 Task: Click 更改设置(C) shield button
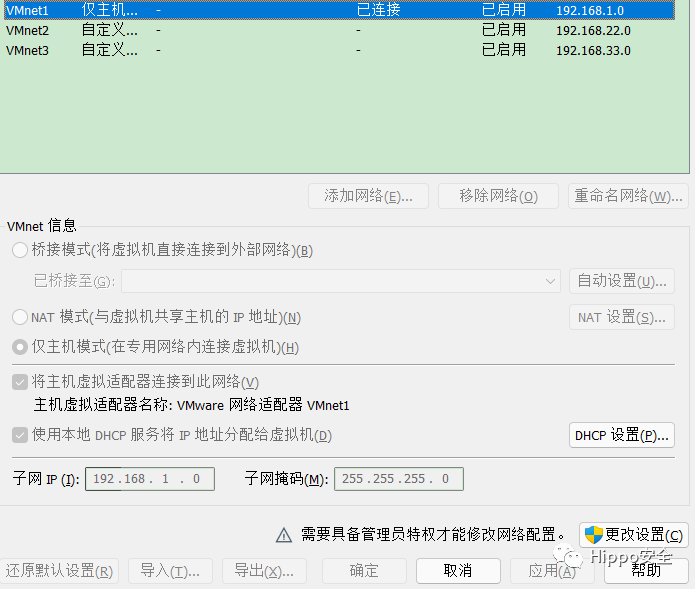click(x=633, y=535)
